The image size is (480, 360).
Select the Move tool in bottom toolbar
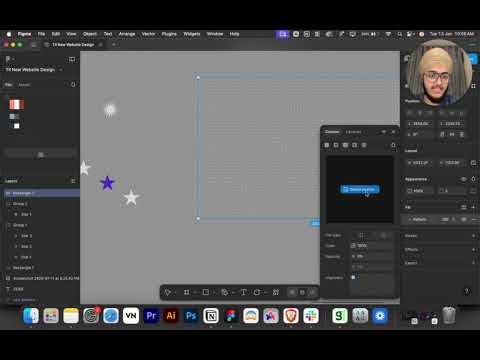click(168, 292)
